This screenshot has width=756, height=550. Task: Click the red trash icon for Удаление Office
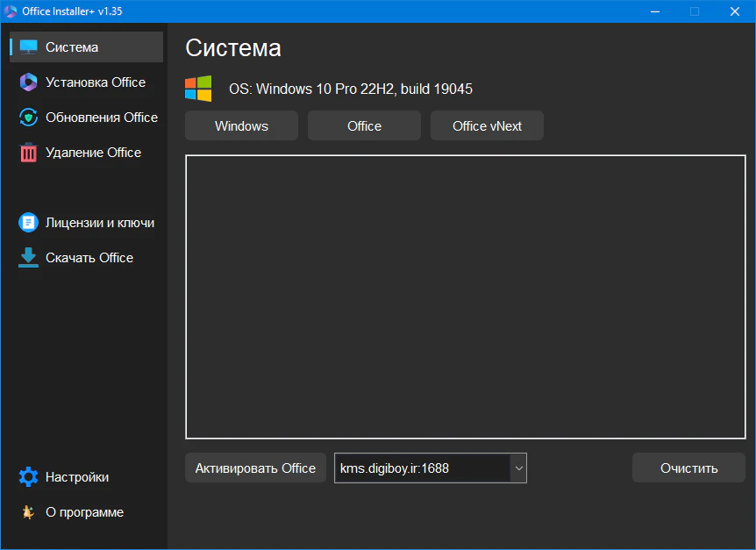click(x=29, y=153)
